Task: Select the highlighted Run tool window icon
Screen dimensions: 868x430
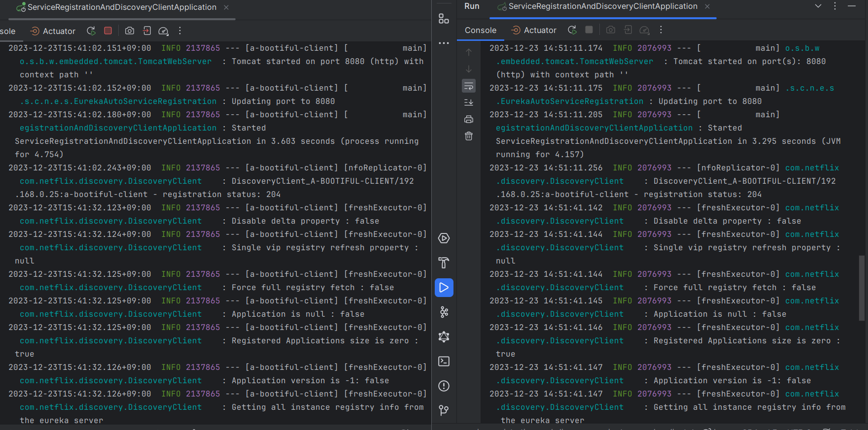Action: click(x=444, y=287)
